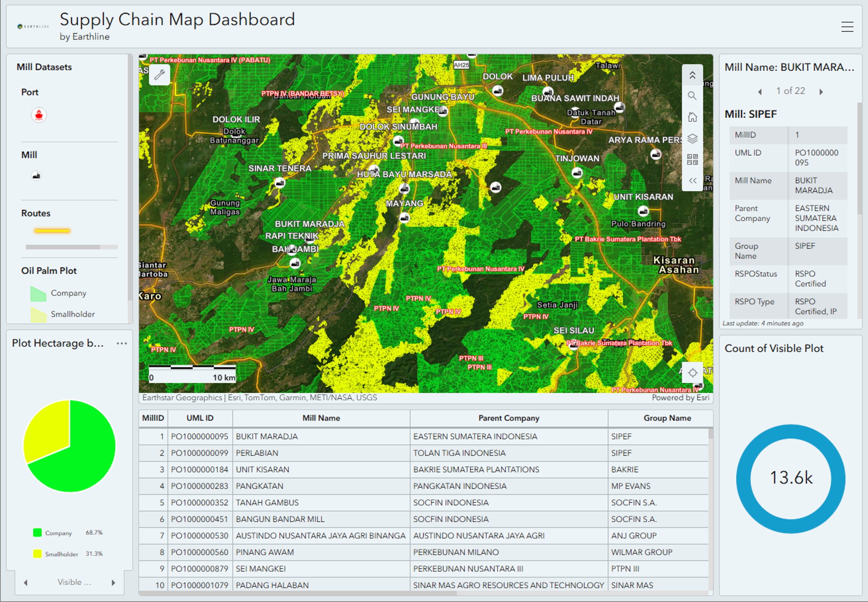Open the hamburger menu in header

click(847, 27)
